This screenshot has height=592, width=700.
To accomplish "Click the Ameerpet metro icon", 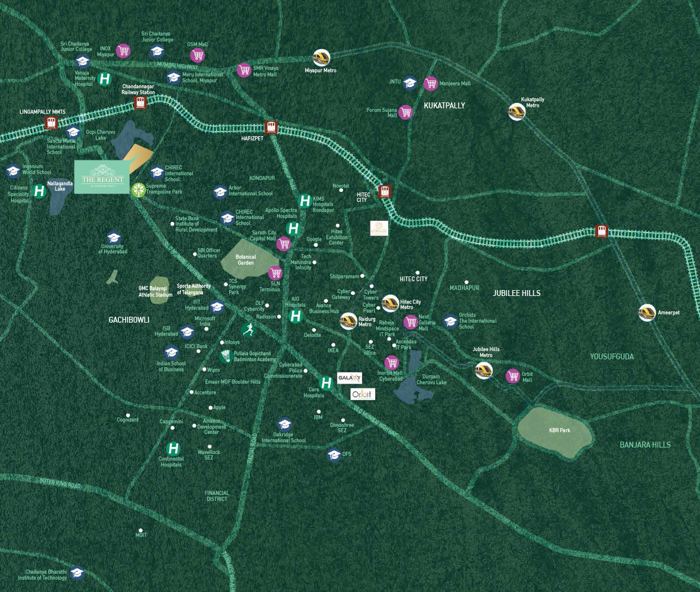I will 647,312.
